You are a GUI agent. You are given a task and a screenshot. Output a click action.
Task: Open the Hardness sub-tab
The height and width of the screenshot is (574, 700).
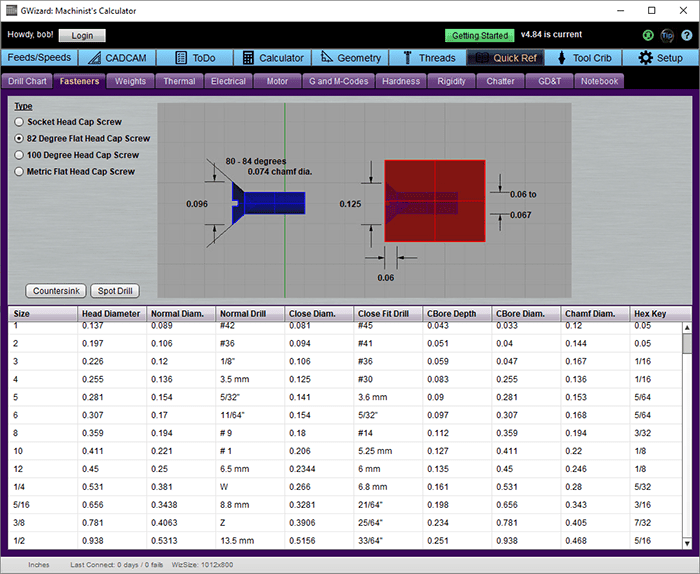coord(401,81)
